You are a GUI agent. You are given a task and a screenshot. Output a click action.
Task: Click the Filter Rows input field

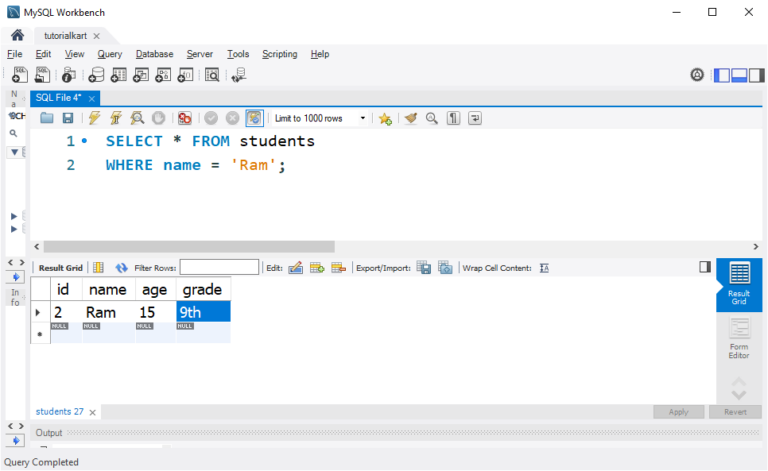[219, 267]
